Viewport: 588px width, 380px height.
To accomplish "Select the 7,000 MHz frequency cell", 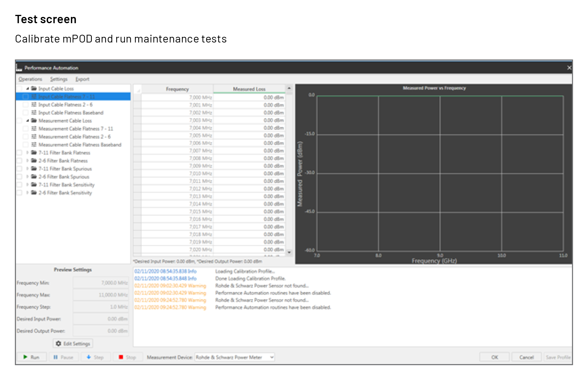I will pyautogui.click(x=177, y=97).
